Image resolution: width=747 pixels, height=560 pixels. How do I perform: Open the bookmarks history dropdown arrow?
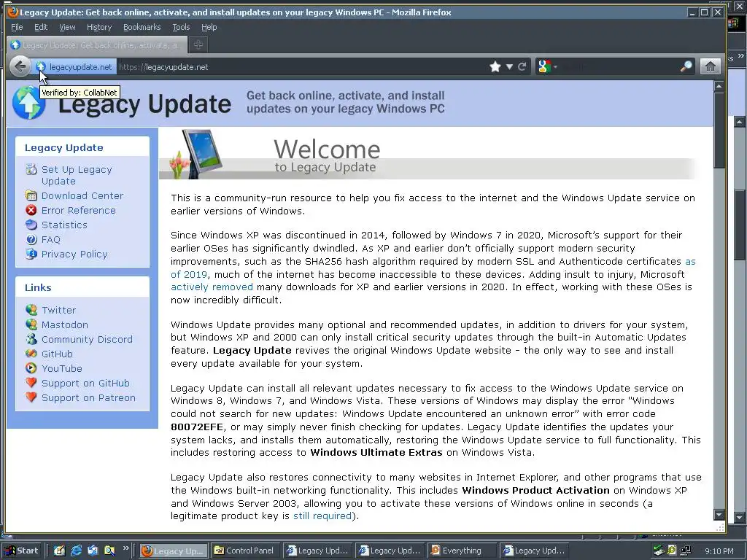(x=509, y=66)
